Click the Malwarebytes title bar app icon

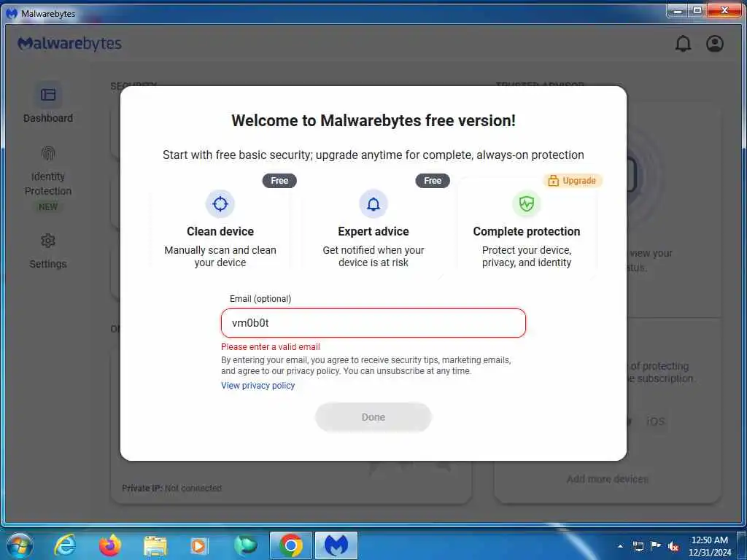click(x=12, y=13)
